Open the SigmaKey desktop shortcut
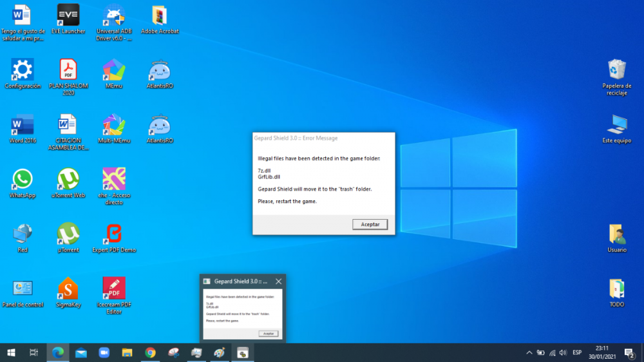Screen dimensions: 644x362 (68, 289)
